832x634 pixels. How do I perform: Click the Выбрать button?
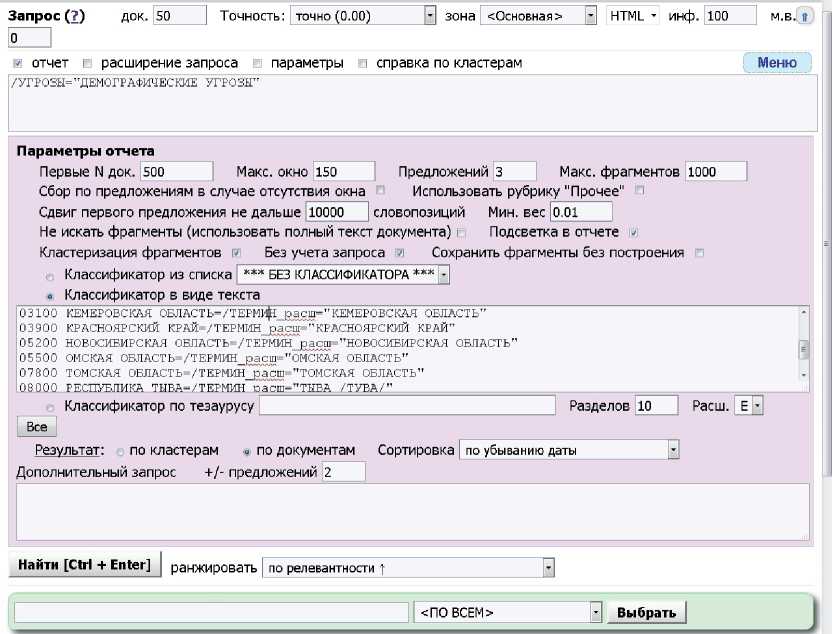click(x=647, y=612)
